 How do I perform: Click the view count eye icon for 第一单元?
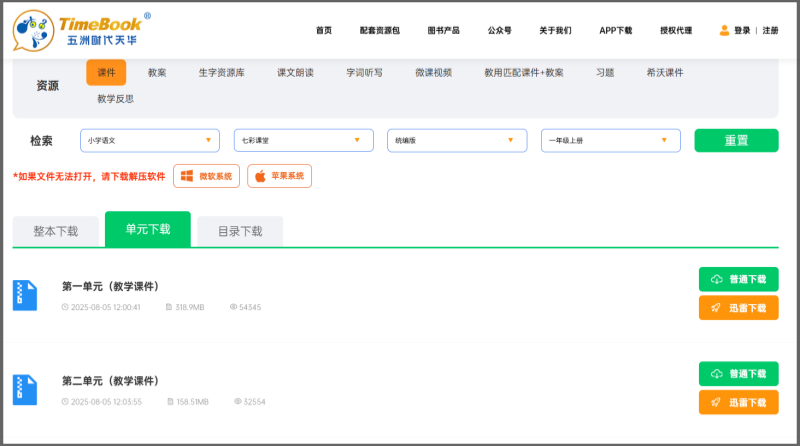coord(233,307)
